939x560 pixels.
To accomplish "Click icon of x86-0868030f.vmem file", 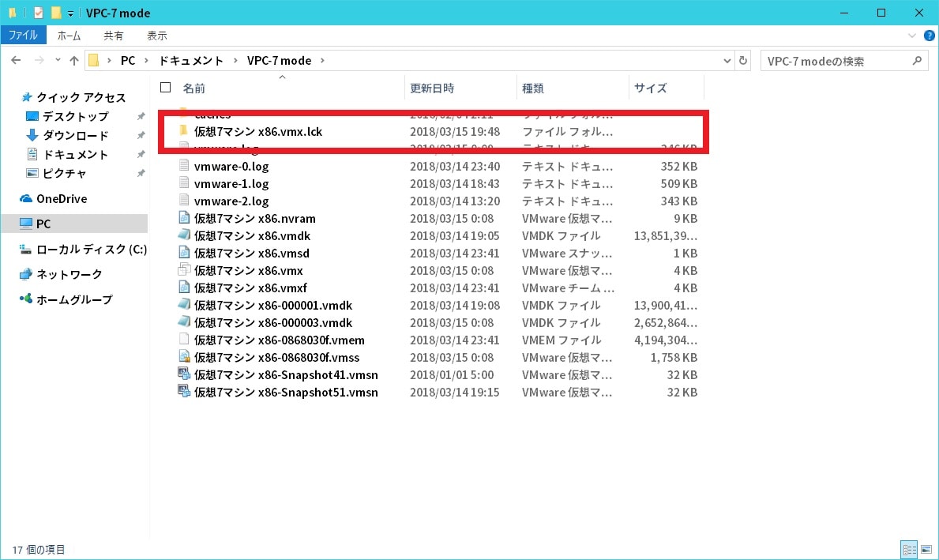I will (x=185, y=340).
